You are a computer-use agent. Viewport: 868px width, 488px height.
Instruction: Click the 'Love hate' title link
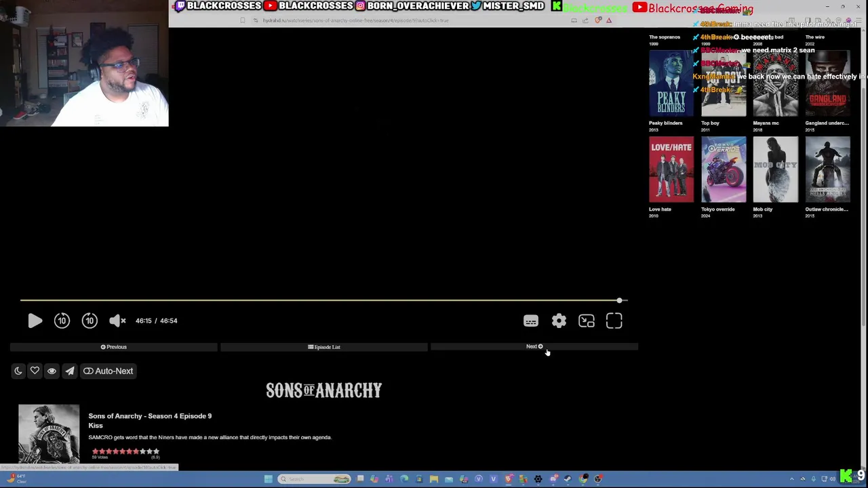660,209
